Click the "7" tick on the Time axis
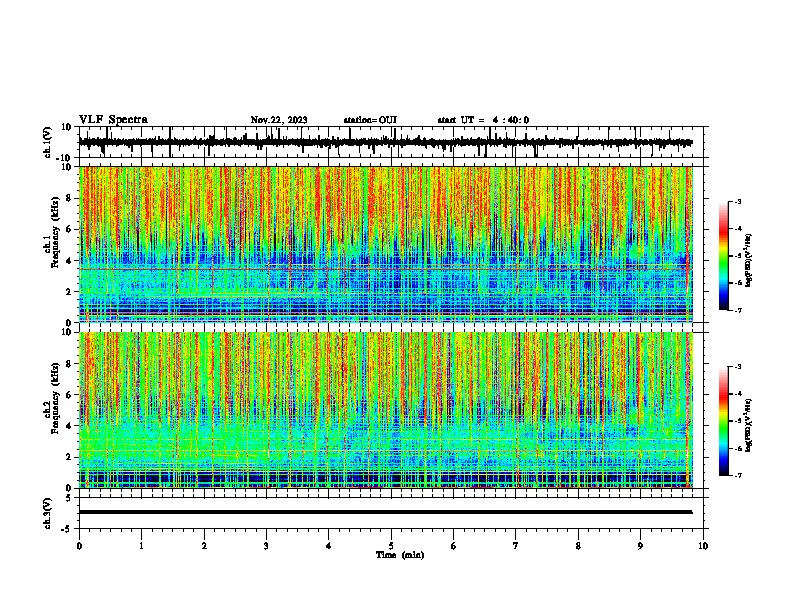Image resolution: width=792 pixels, height=612 pixels. pos(516,546)
